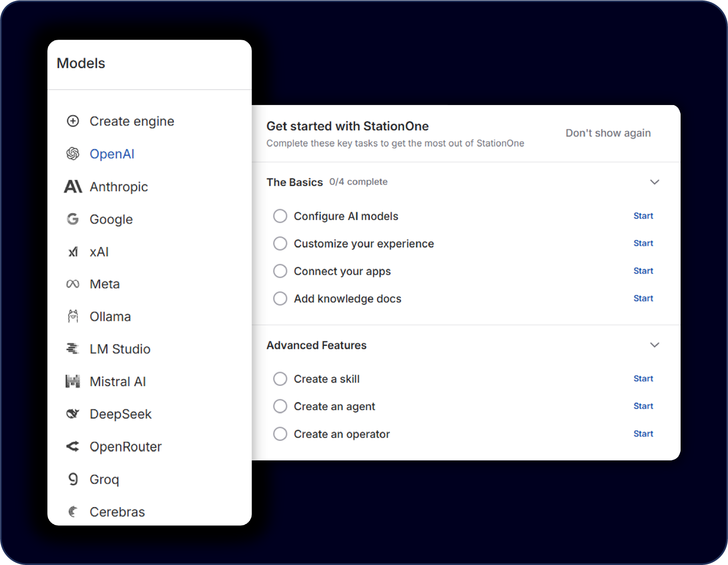Start the Create an operator task
The height and width of the screenshot is (565, 728).
[643, 434]
